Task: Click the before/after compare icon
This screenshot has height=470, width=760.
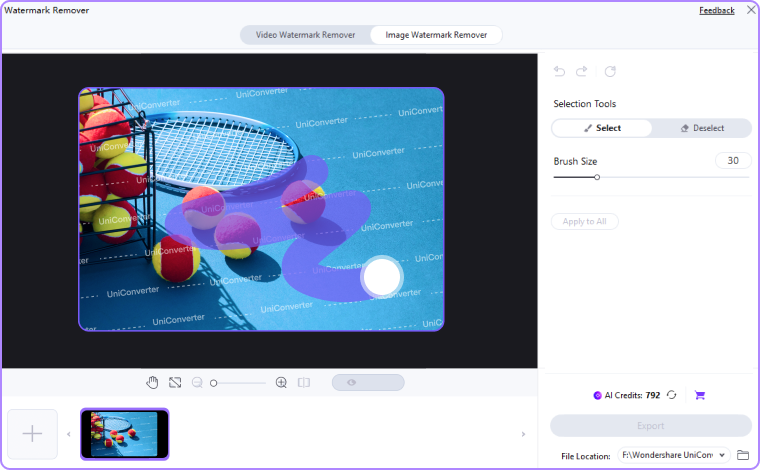Action: [304, 383]
